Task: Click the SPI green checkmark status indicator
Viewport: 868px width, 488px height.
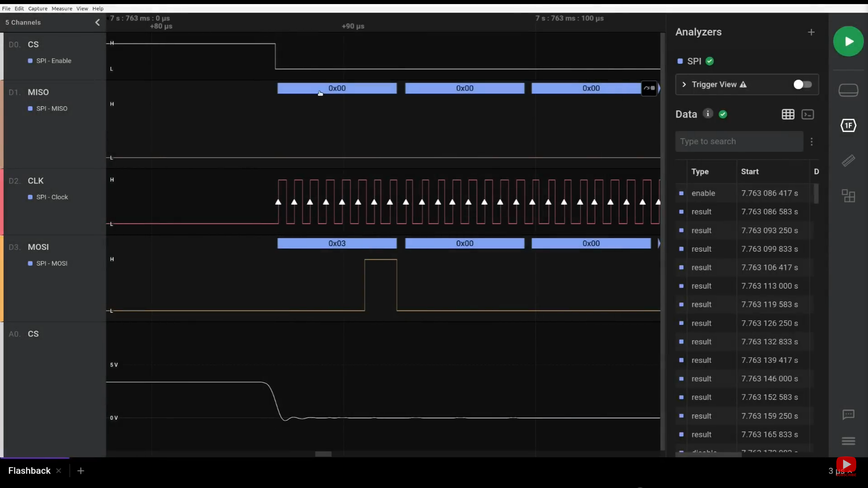Action: point(710,61)
